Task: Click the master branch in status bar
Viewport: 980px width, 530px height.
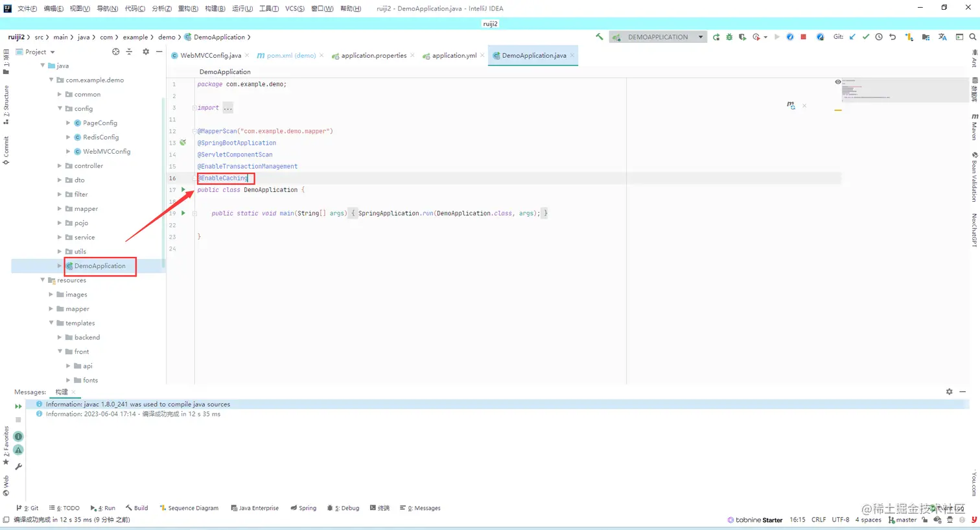Action: click(903, 520)
